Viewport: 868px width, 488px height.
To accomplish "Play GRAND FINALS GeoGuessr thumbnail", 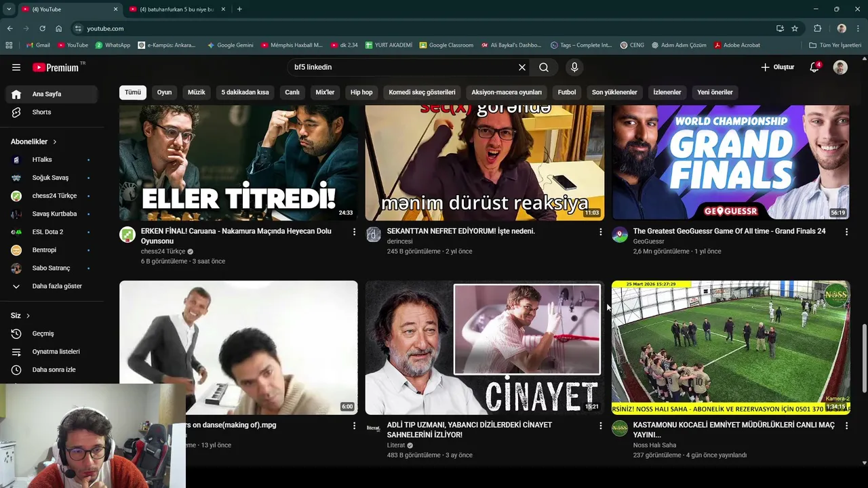I will pyautogui.click(x=730, y=163).
